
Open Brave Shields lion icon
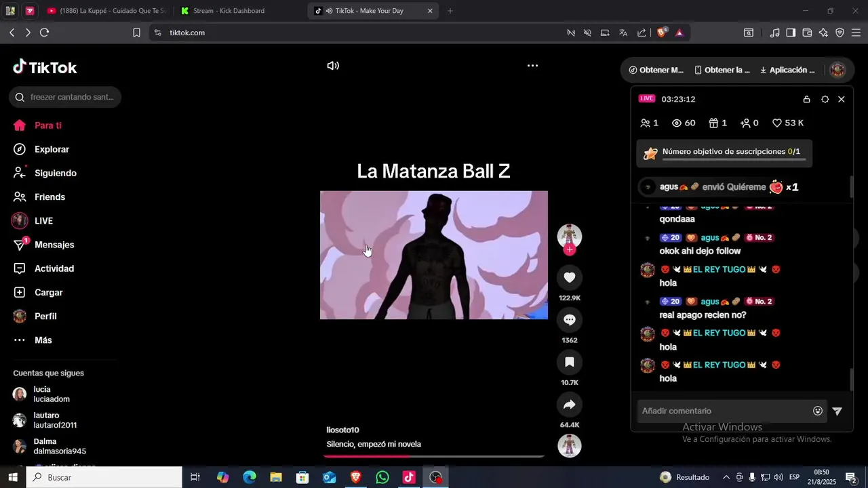(x=663, y=32)
